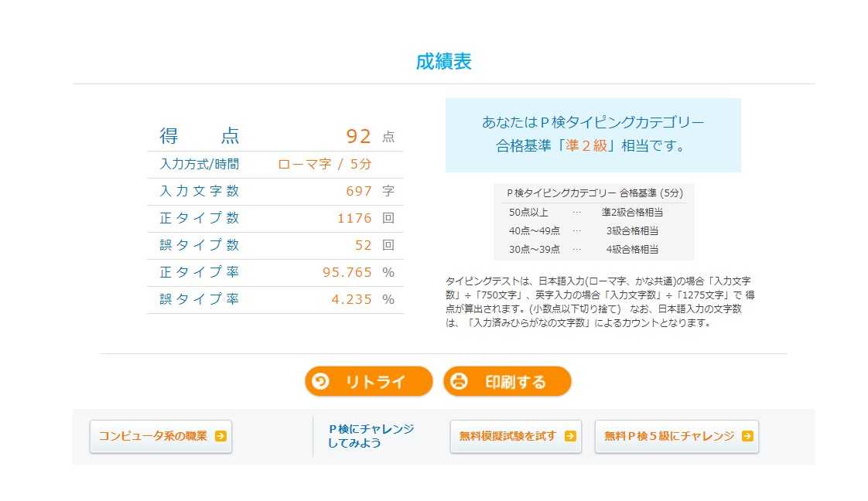Click the printer icon on orange button

tap(459, 381)
